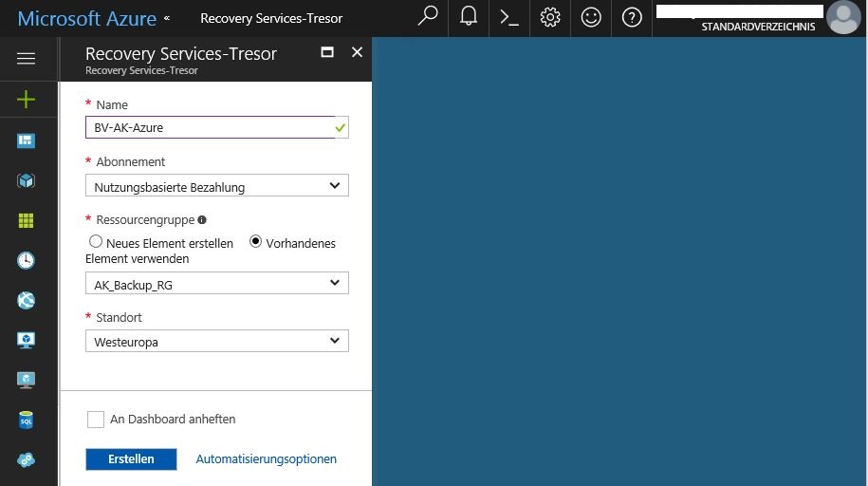
Task: Send feedback via smiley icon
Action: pyautogui.click(x=591, y=18)
